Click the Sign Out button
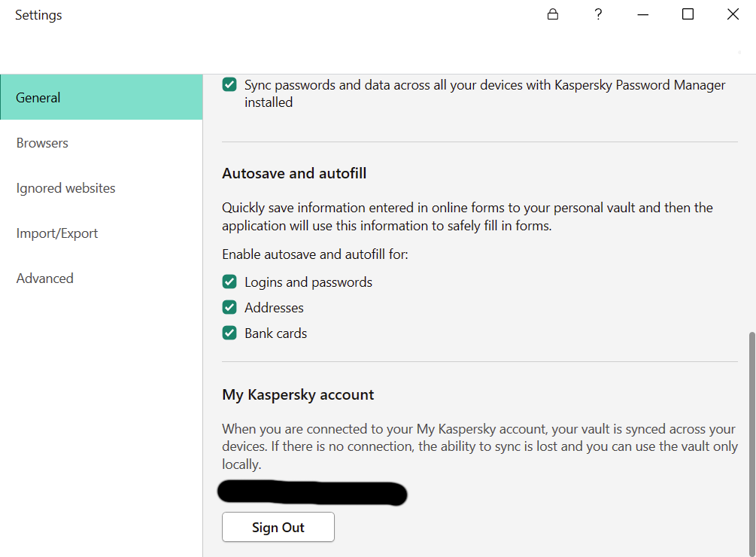 click(x=278, y=528)
